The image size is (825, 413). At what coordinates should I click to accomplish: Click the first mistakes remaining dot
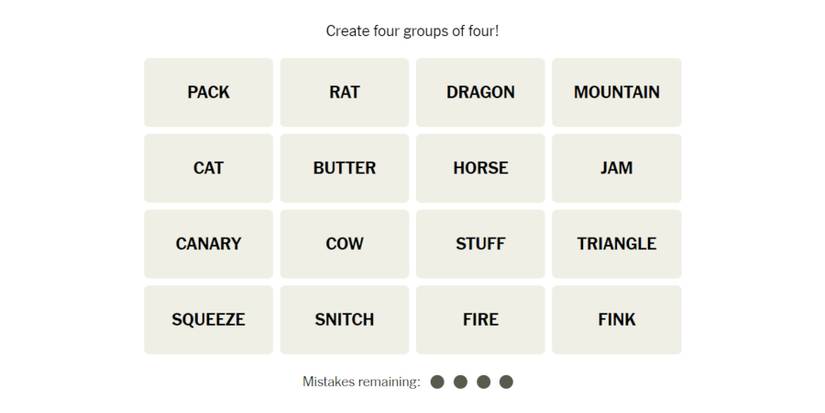click(437, 382)
